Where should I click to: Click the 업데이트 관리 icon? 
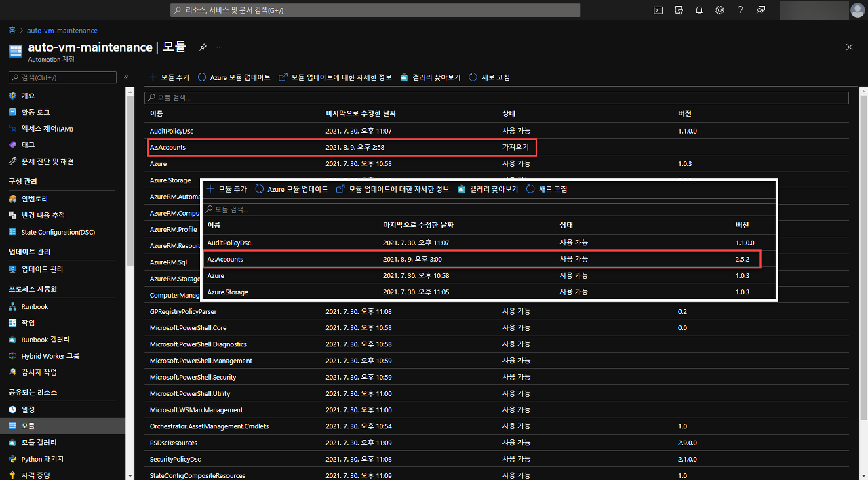pos(13,269)
